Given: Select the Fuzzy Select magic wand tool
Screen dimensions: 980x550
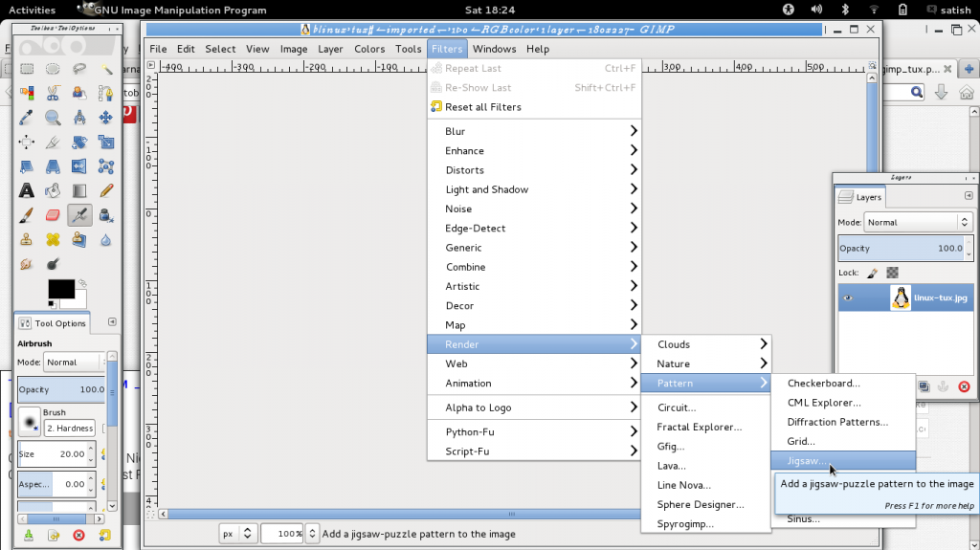Looking at the screenshot, I should coord(105,69).
